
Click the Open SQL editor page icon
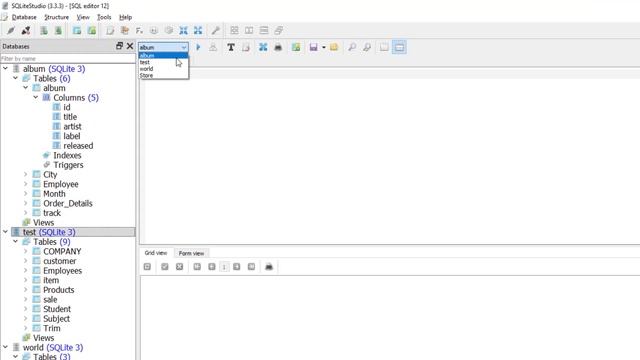pos(110,31)
